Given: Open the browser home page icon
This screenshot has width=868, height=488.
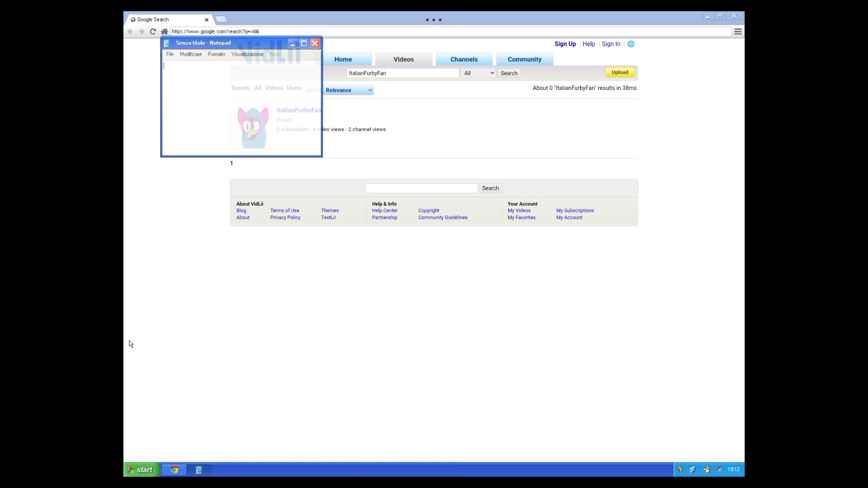Looking at the screenshot, I should pos(164,32).
